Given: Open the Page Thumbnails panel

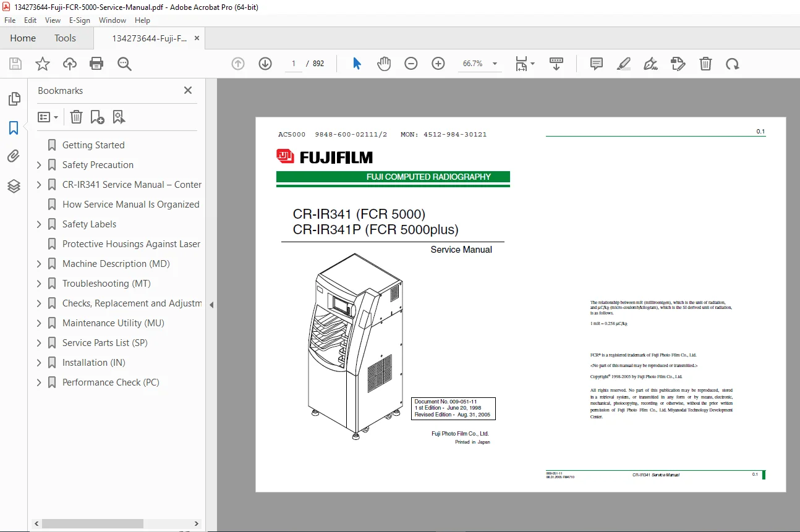Looking at the screenshot, I should click(x=14, y=99).
